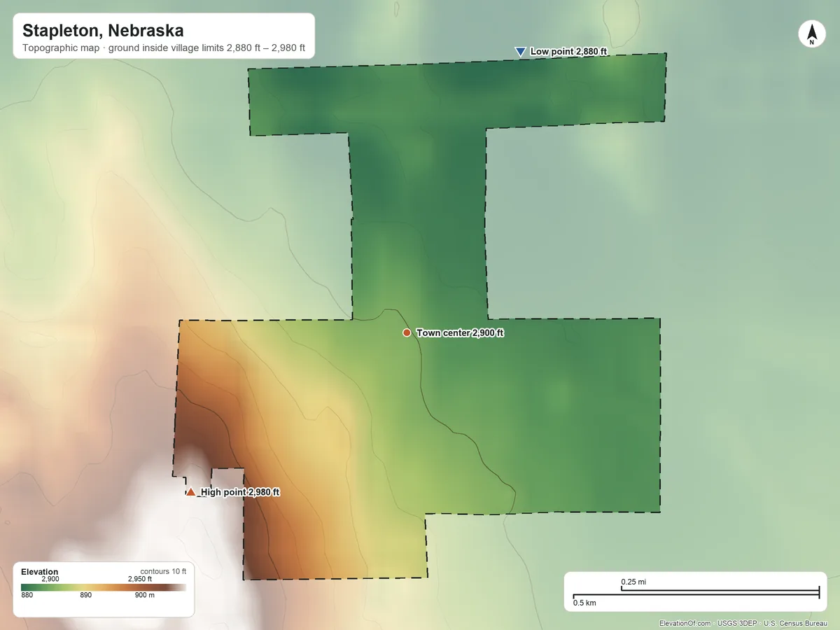The height and width of the screenshot is (630, 840).
Task: Click the 'High point 2,980 ft' label
Action: point(240,492)
